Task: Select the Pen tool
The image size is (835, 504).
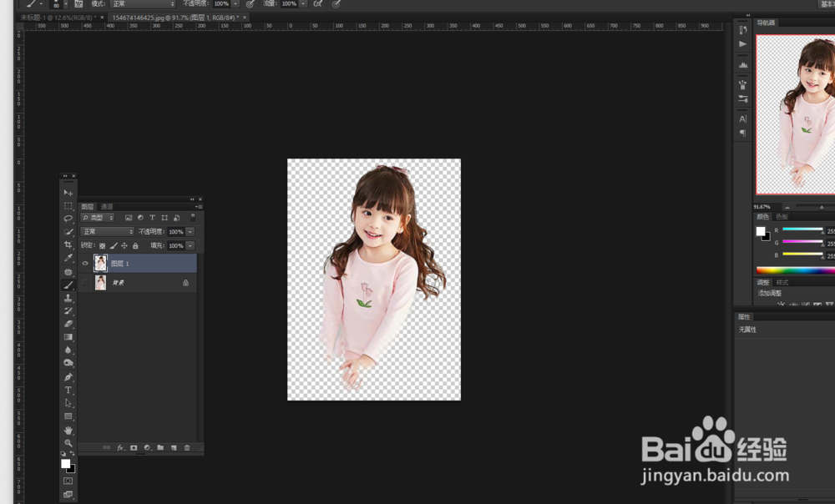Action: coord(68,377)
